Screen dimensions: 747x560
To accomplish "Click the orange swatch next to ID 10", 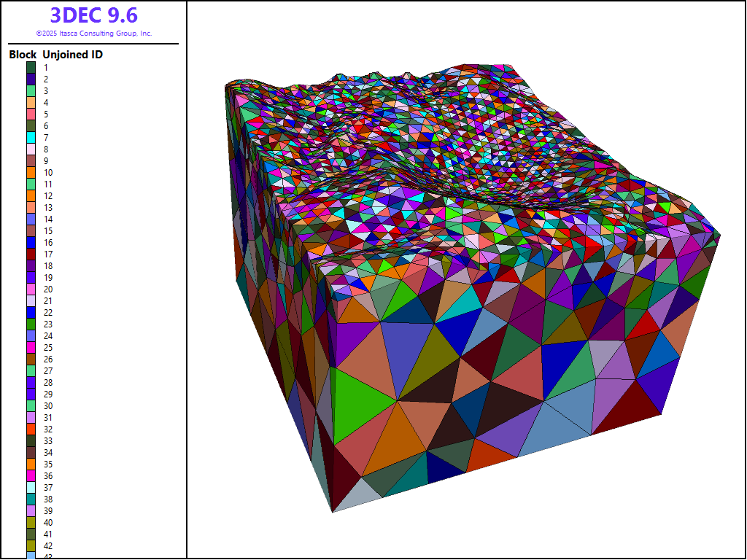I will pos(31,172).
